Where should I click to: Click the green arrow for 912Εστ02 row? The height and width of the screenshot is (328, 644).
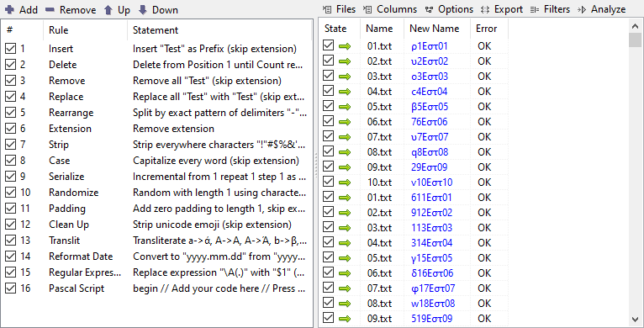[345, 213]
